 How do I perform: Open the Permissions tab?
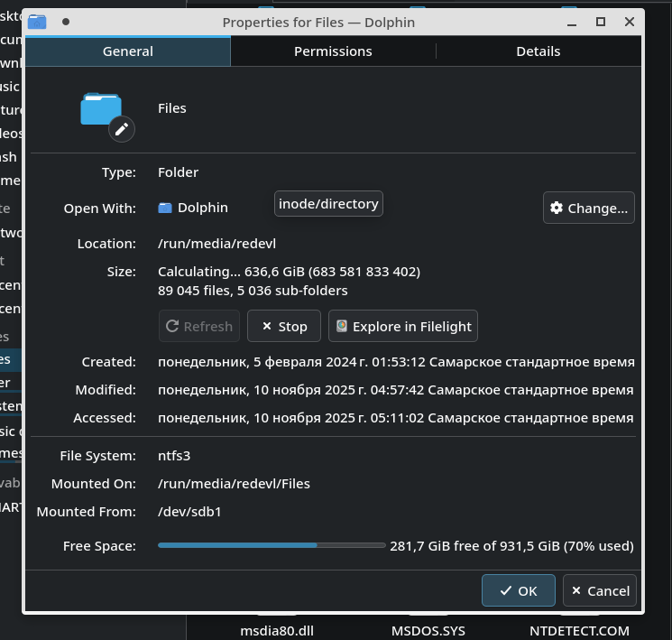click(333, 51)
